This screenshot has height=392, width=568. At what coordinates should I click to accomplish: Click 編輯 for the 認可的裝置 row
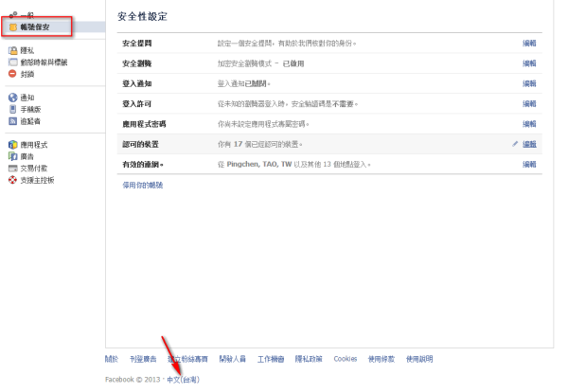(529, 144)
